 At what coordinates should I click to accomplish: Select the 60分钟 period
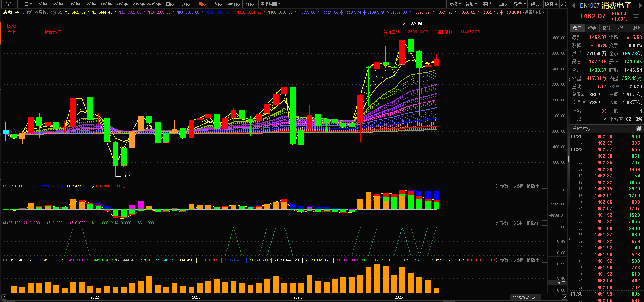(122, 4)
